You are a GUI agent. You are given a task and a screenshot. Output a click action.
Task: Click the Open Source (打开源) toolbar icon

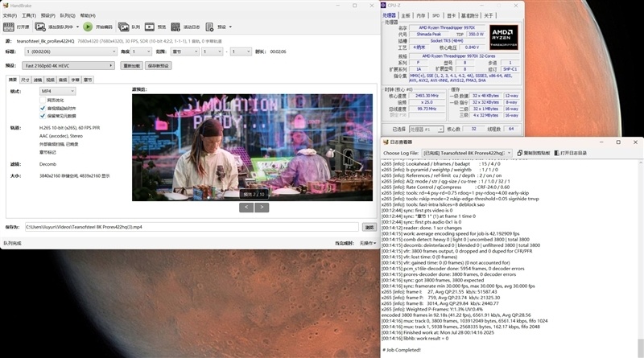[x=18, y=27]
